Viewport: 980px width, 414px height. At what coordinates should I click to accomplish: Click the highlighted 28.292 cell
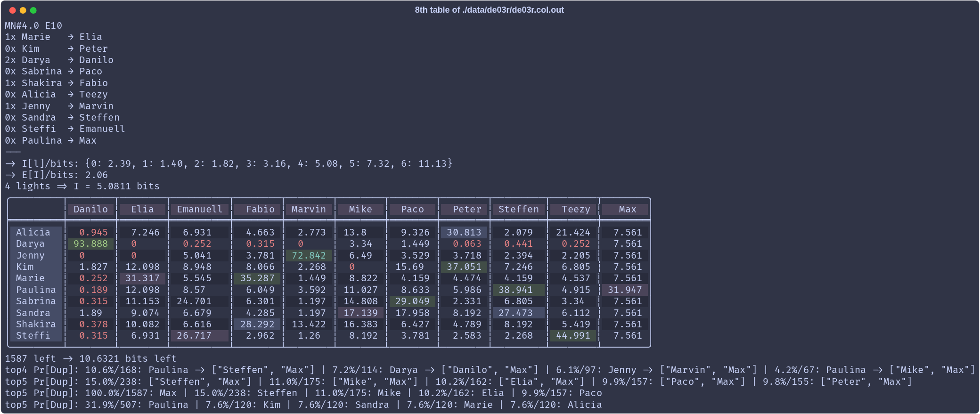[x=257, y=324]
